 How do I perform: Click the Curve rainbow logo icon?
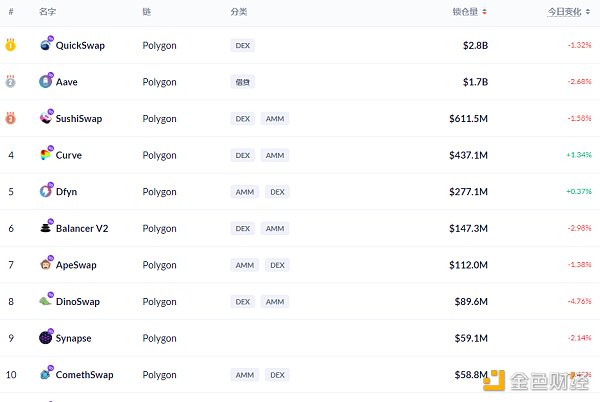[46, 155]
